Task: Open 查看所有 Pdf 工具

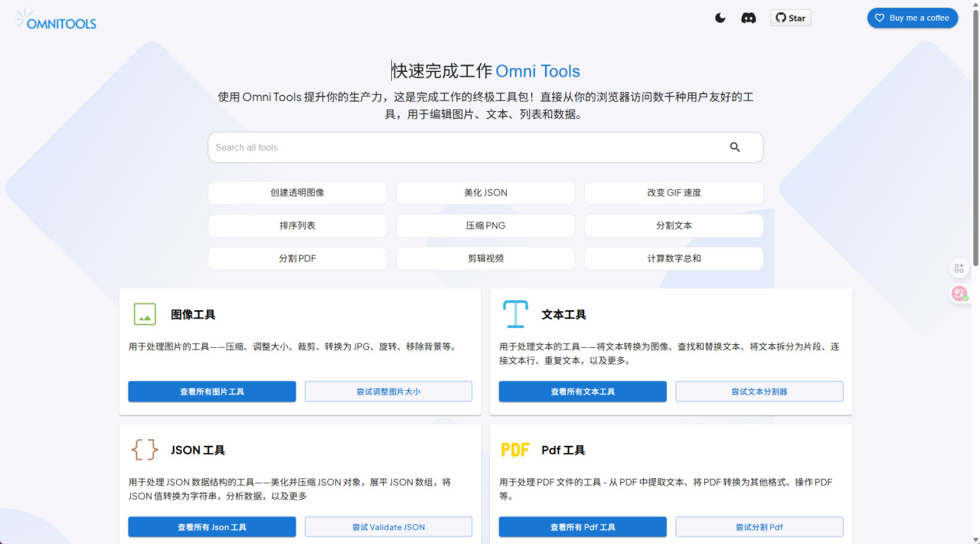Action: point(583,527)
